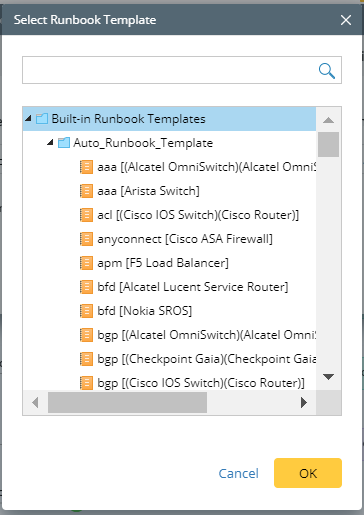This screenshot has height=515, width=364.
Task: Click the vertical scrollbar down arrow
Action: pyautogui.click(x=328, y=377)
